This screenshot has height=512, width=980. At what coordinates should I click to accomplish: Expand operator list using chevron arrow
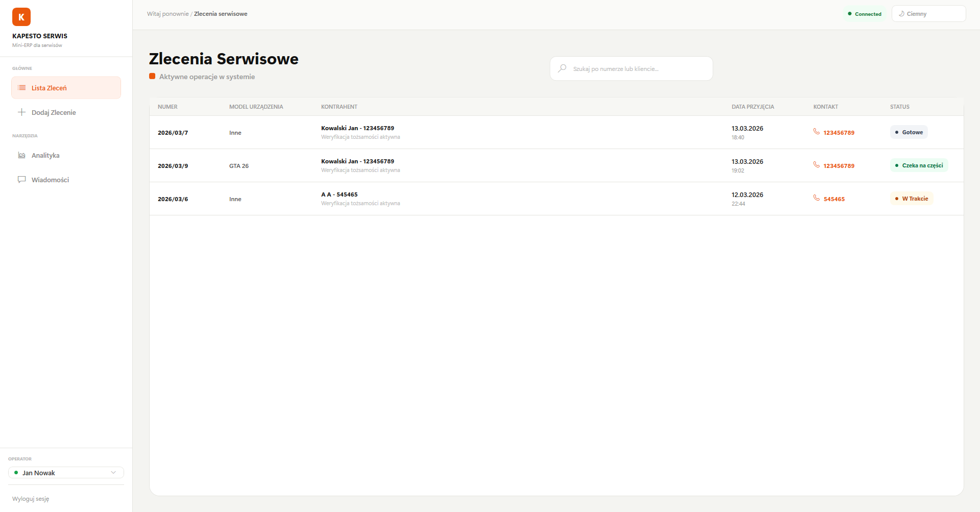pos(113,473)
